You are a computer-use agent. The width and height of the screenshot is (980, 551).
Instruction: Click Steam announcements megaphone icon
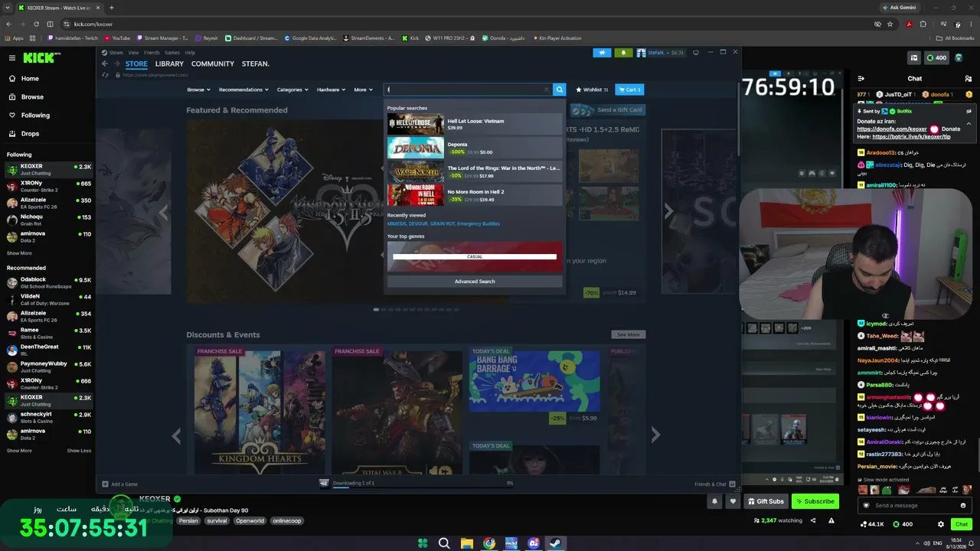[x=602, y=53]
